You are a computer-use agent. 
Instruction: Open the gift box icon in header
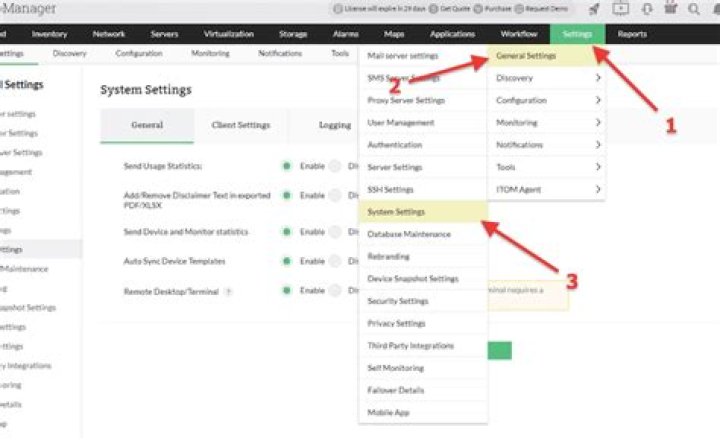(671, 8)
